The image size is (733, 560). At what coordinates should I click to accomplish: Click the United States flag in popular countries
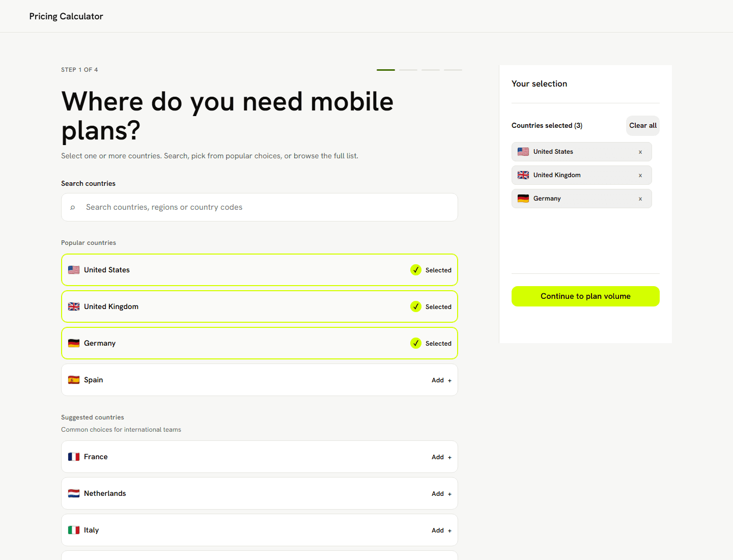pos(74,270)
